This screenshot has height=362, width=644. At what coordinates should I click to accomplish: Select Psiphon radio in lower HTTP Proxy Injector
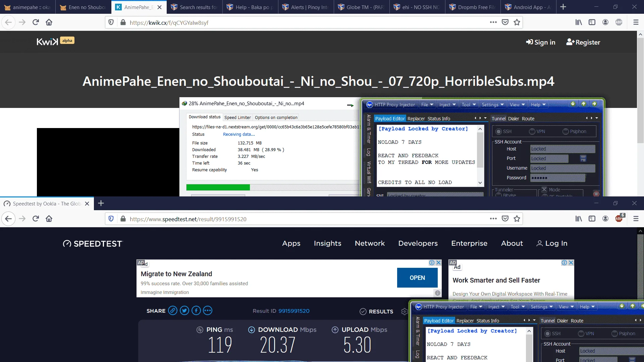tap(614, 334)
